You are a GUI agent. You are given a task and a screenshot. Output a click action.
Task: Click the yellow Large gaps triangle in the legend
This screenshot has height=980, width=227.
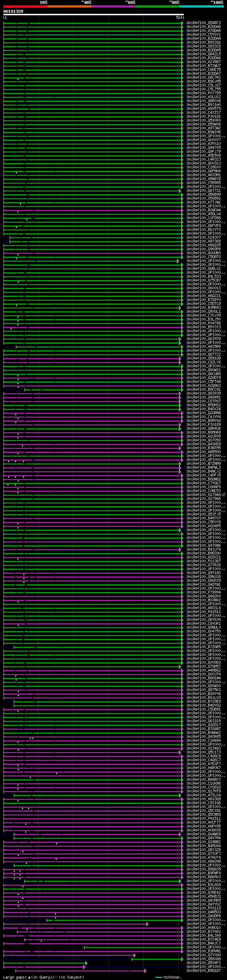click(x=29, y=977)
